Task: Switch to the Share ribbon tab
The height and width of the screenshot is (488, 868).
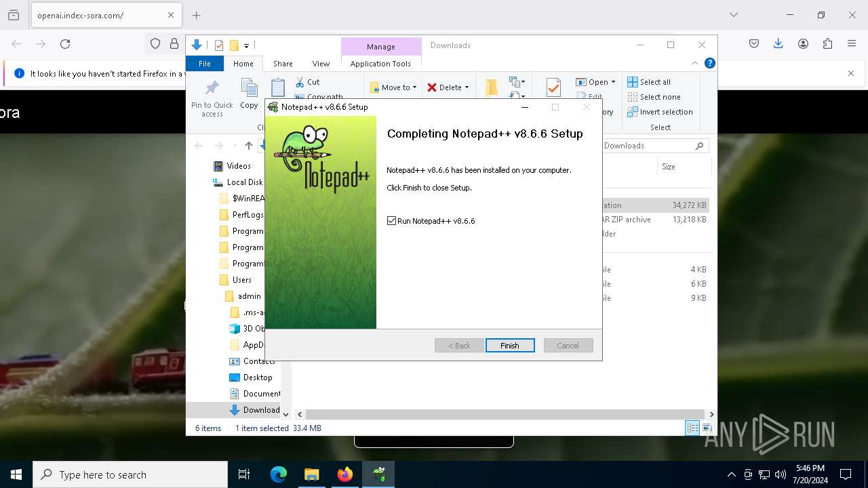Action: [283, 64]
